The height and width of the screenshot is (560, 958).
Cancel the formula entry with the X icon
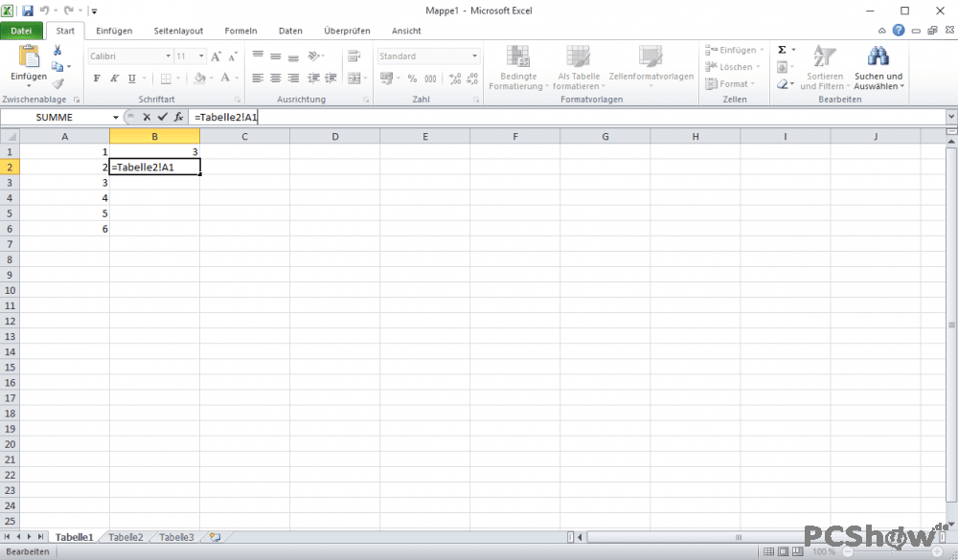(x=147, y=117)
